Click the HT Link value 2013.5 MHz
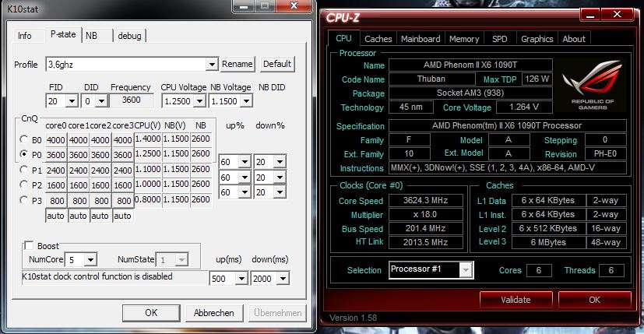The height and width of the screenshot is (334, 644). [x=425, y=242]
